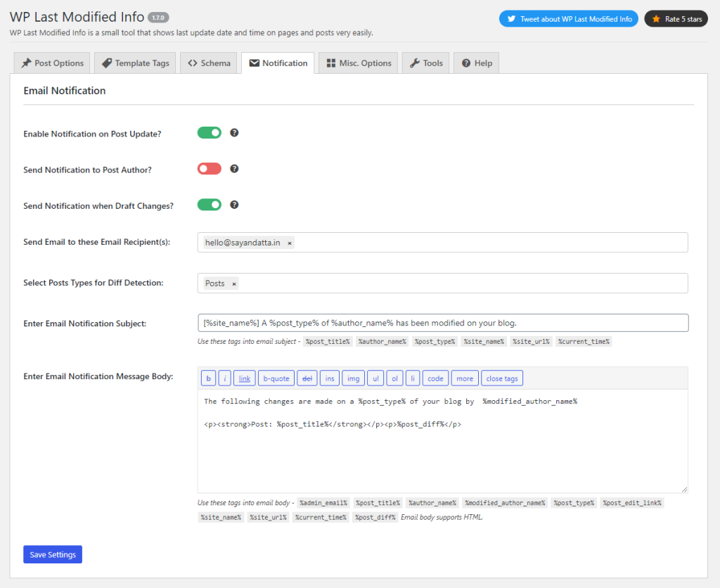Click %post_diff% body tag
The image size is (720, 588).
[375, 517]
